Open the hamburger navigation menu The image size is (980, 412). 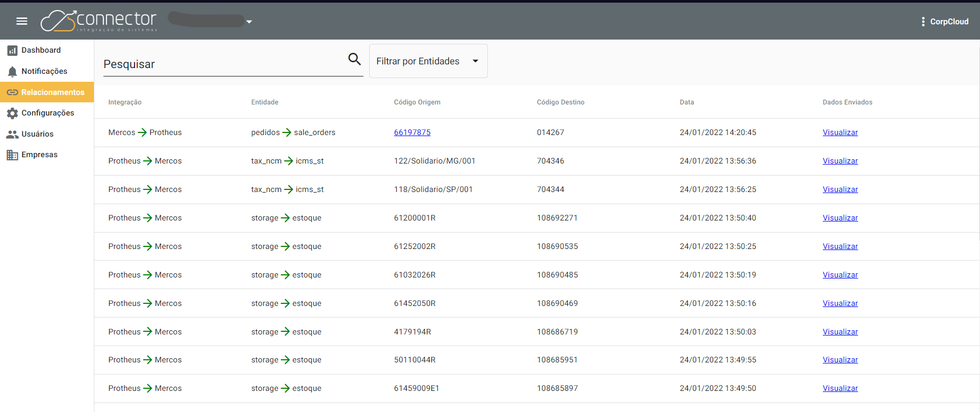coord(22,21)
